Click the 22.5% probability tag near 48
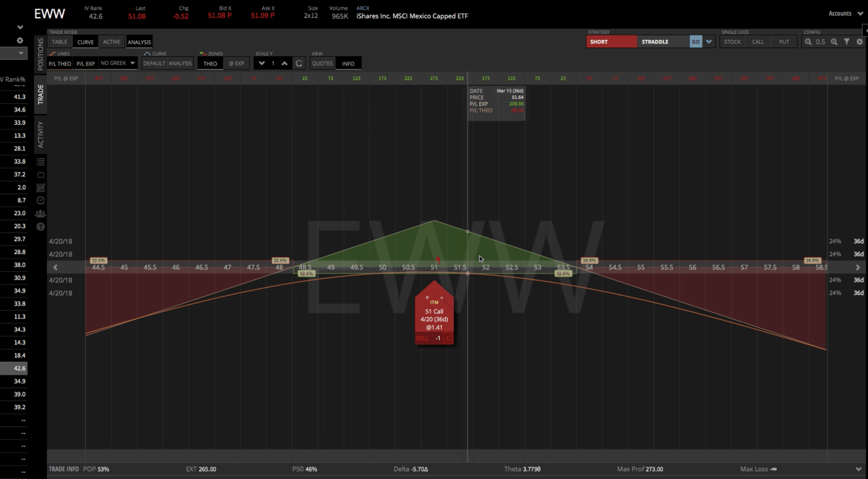The width and height of the screenshot is (868, 479). [x=280, y=261]
